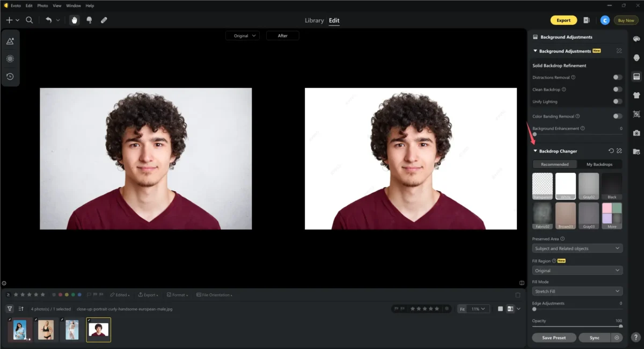The image size is (644, 349).
Task: Collapse the Background Adjustments section triangle
Action: [x=535, y=51]
